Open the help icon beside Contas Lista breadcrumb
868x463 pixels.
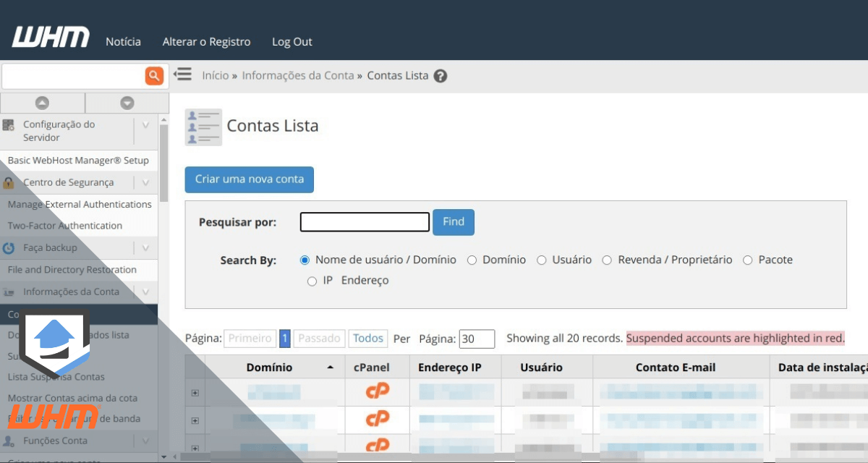point(441,76)
